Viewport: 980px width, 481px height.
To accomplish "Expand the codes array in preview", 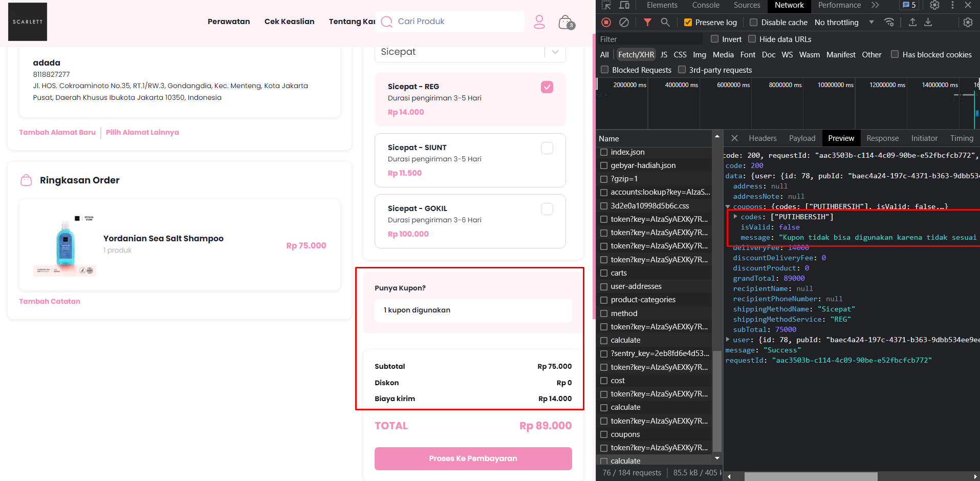I will 735,217.
